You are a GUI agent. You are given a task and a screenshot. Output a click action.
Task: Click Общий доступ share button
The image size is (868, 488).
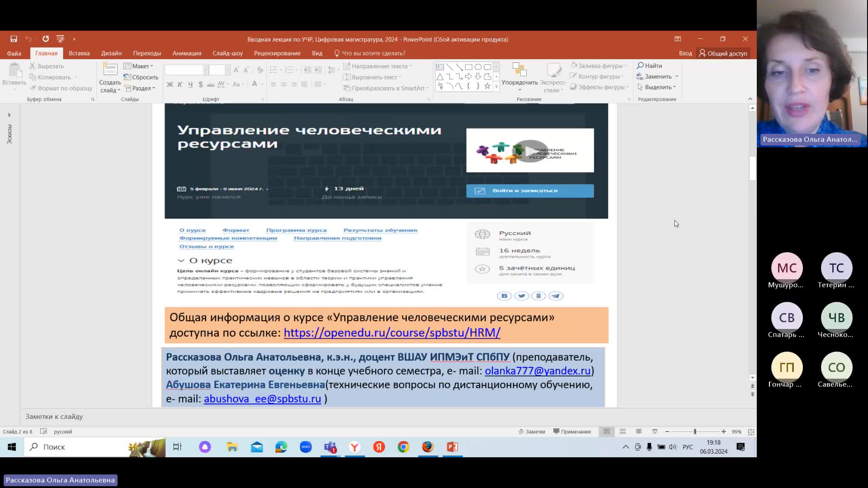(723, 53)
